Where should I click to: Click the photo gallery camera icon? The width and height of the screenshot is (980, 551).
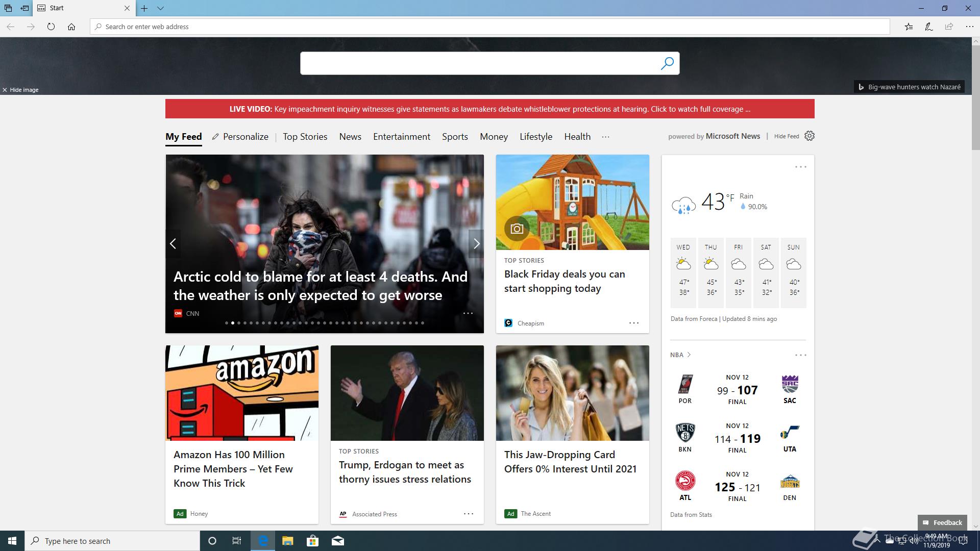coord(517,229)
